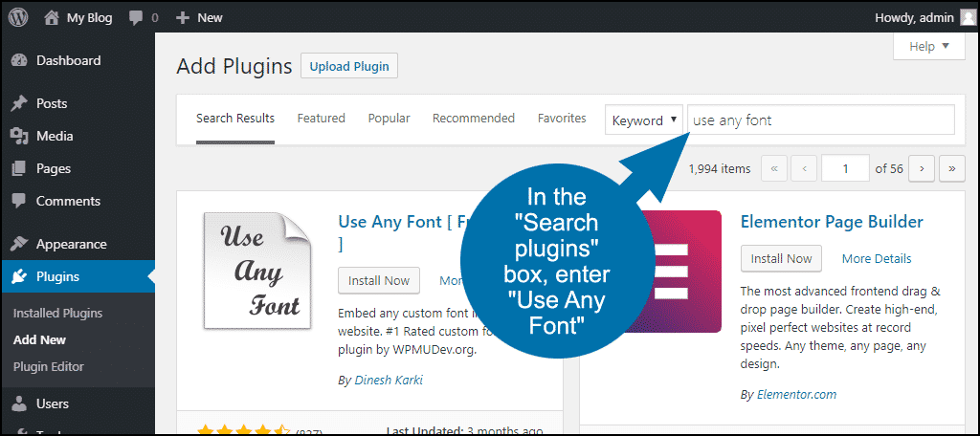Open Comments menu item
Viewport: 980px width, 436px height.
point(78,201)
